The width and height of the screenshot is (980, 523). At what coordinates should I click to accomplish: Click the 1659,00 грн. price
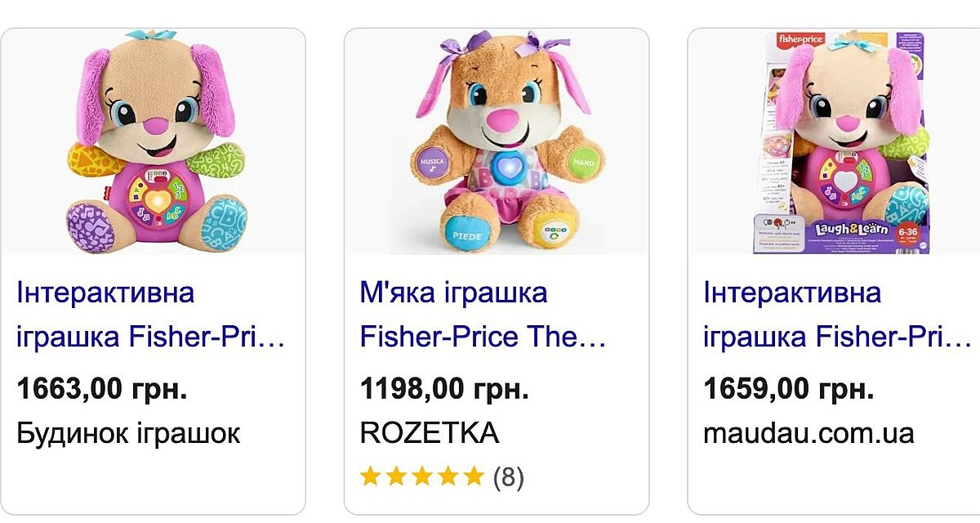pyautogui.click(x=788, y=389)
